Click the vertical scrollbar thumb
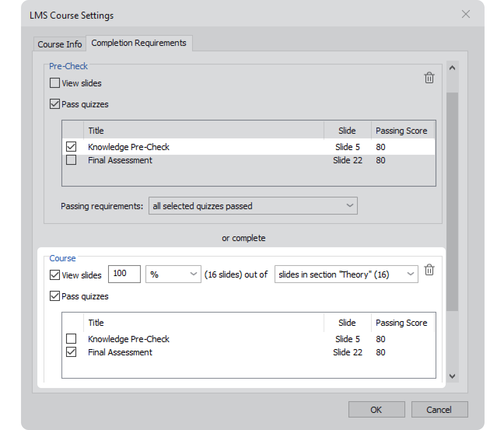Screen dimensions: 504x430 pyautogui.click(x=453, y=201)
